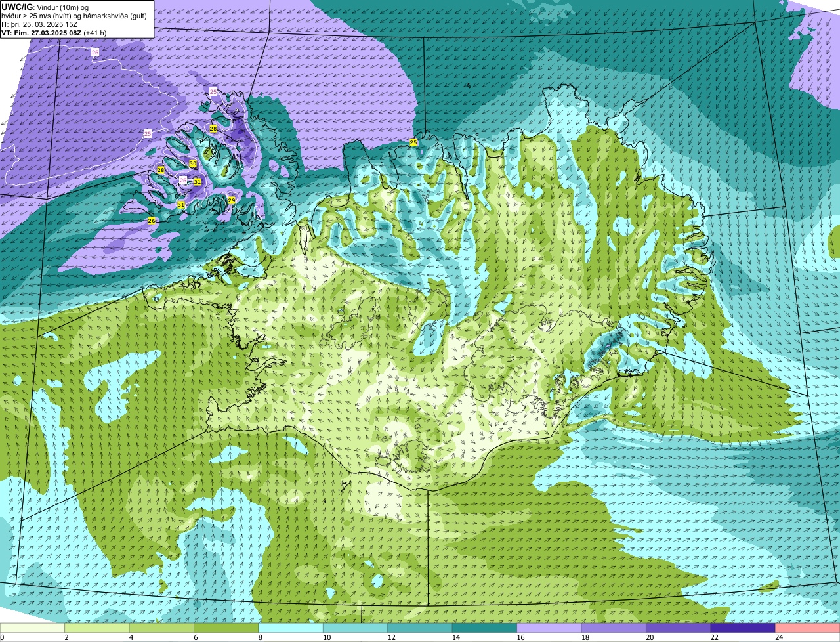Viewport: 840px width, 642px height.
Task: Click the 22–24 m/s dark indigo legend swatch
Action: (744, 628)
